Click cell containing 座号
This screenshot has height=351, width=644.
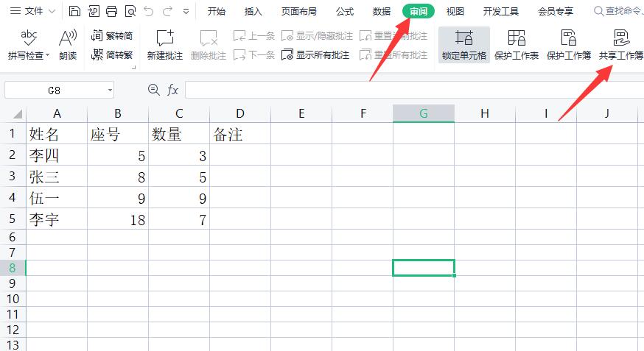click(x=118, y=133)
